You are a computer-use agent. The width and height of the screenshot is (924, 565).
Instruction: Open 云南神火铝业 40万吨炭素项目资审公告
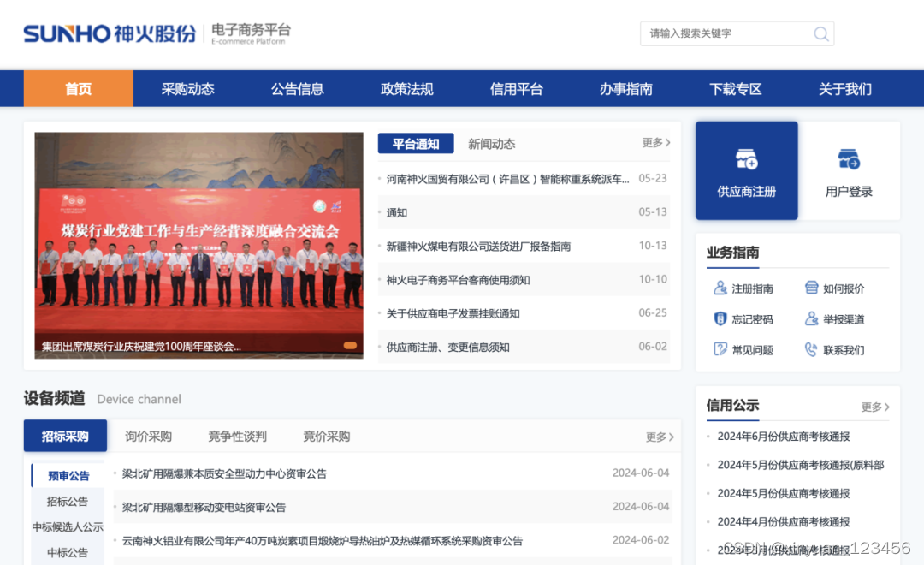pos(323,540)
